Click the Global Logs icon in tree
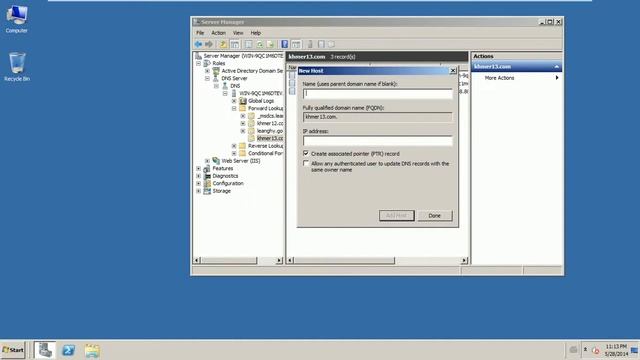The width and height of the screenshot is (640, 360). pos(243,101)
